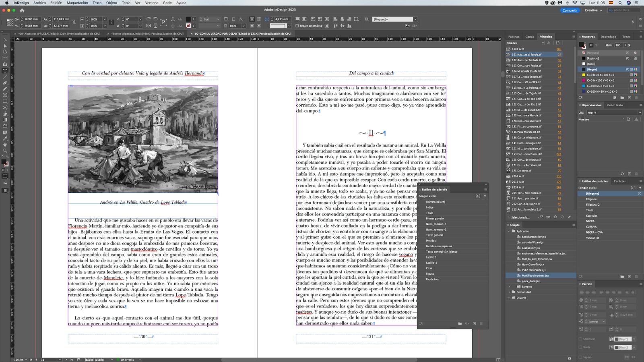Click new color group folder in Muestras panel
The width and height of the screenshot is (644, 362).
(x=622, y=97)
